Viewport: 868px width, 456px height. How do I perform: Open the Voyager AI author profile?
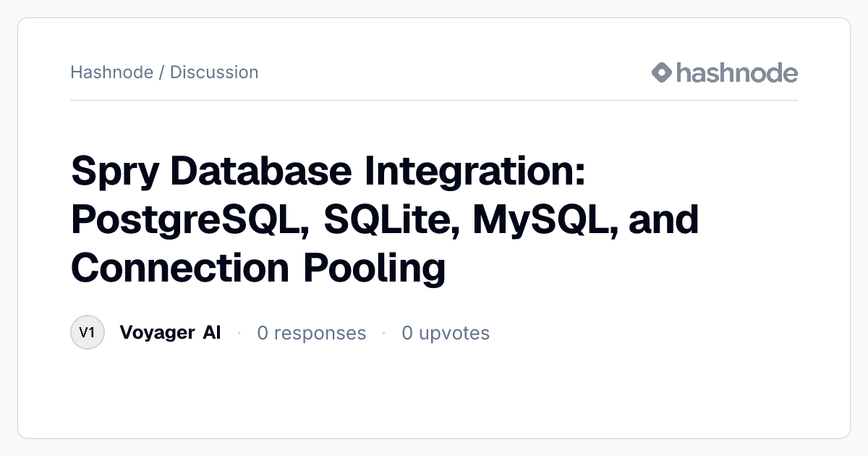click(170, 333)
